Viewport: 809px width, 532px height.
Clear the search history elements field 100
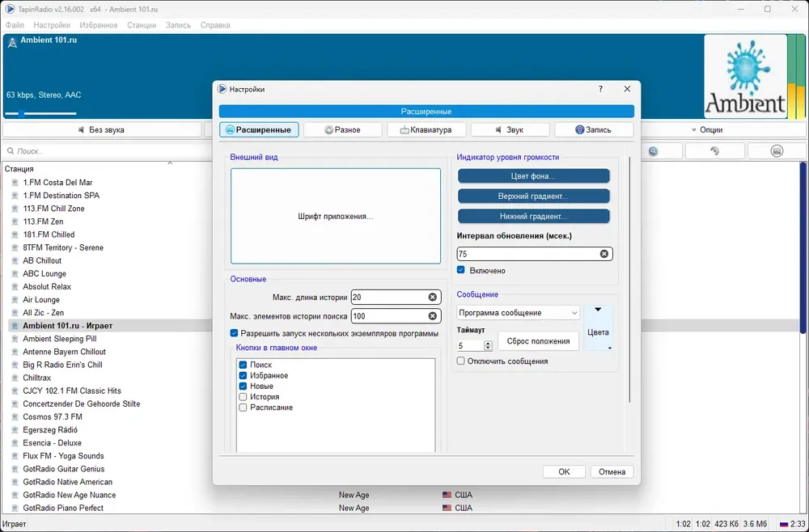pos(432,316)
